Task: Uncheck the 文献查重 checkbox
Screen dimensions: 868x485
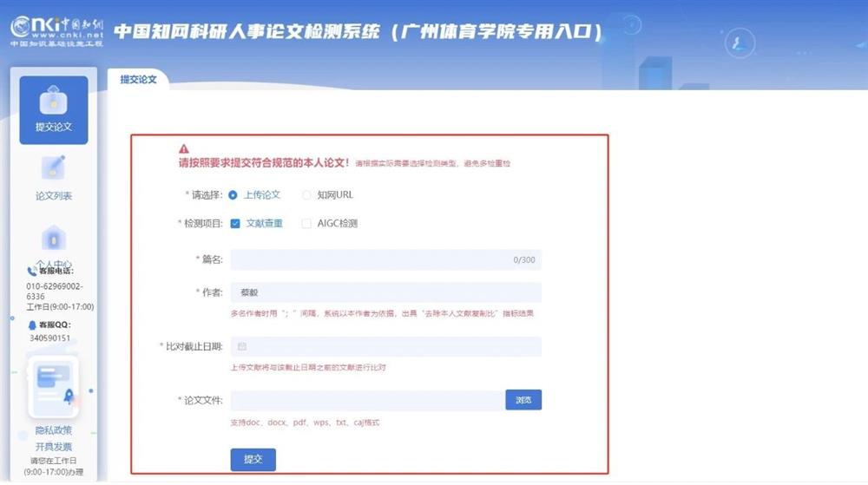Action: (x=235, y=224)
